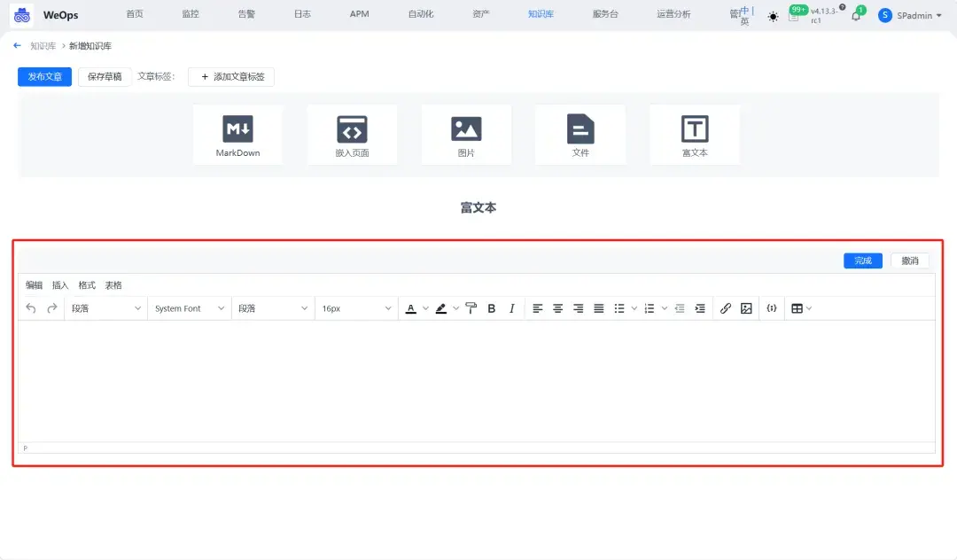957x560 pixels.
Task: Click the 发布文章 publish button
Action: [43, 76]
